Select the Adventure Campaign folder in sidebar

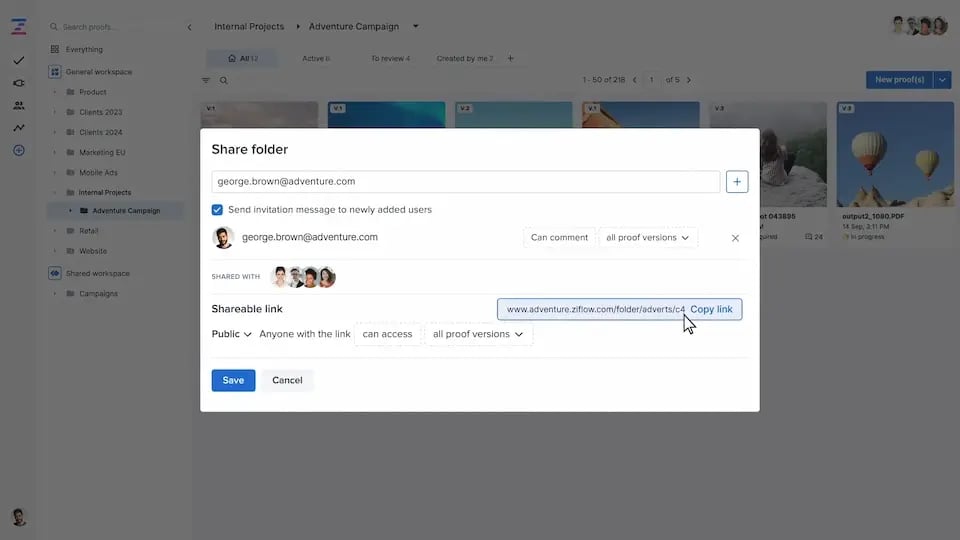pos(126,211)
